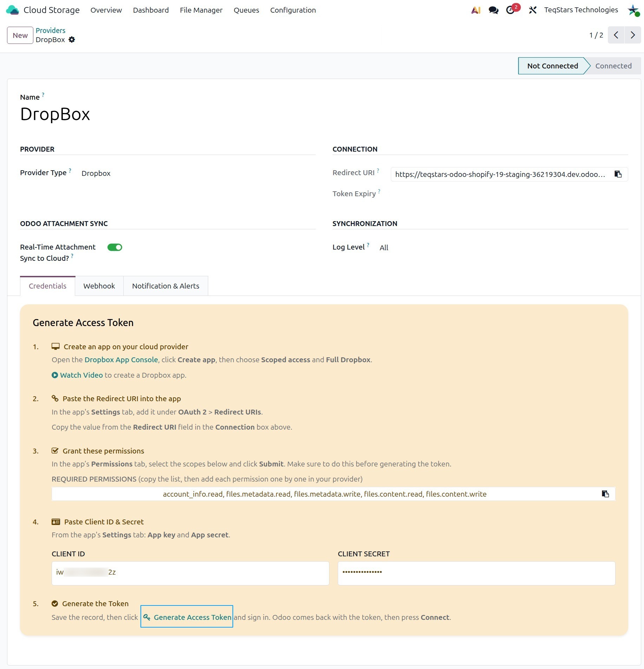The width and height of the screenshot is (644, 669).
Task: Open the Dashboard menu
Action: click(x=151, y=10)
